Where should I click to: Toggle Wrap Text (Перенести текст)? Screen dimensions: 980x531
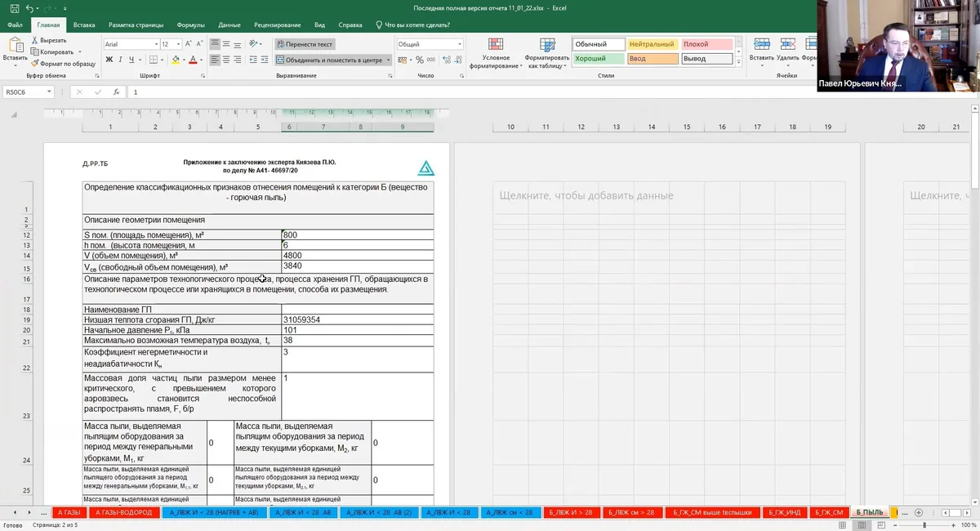(305, 44)
